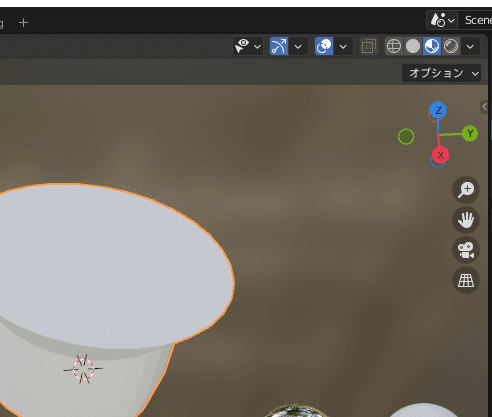Click the Z axis on navigation gizmo
The image size is (492, 417).
tap(438, 110)
